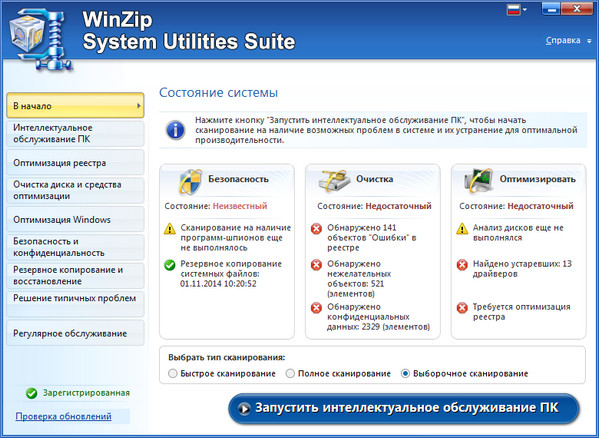This screenshot has height=438, width=599.
Task: Click the Проверка обновлений link
Action: (63, 416)
